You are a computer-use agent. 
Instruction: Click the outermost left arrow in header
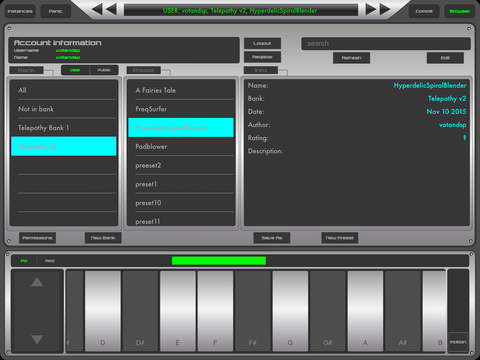[x=97, y=9]
